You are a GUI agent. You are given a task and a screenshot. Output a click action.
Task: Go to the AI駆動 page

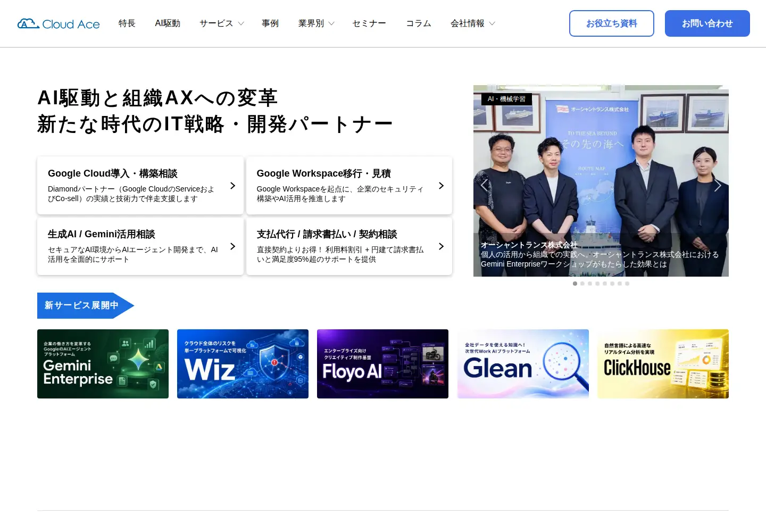point(168,23)
